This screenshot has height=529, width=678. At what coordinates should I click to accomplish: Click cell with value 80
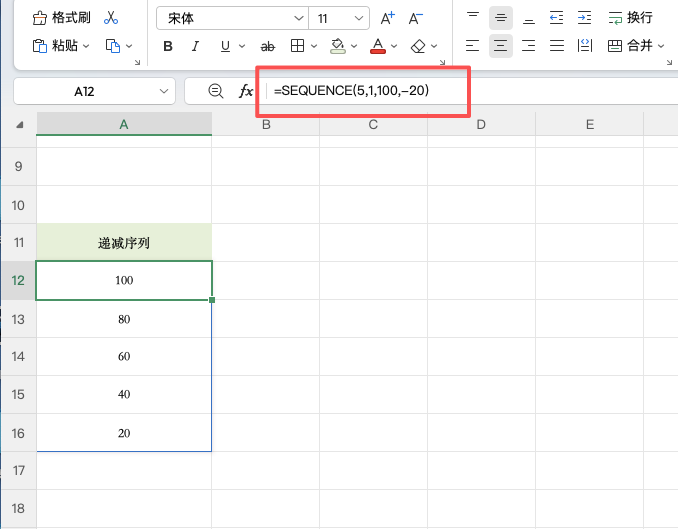pos(124,319)
